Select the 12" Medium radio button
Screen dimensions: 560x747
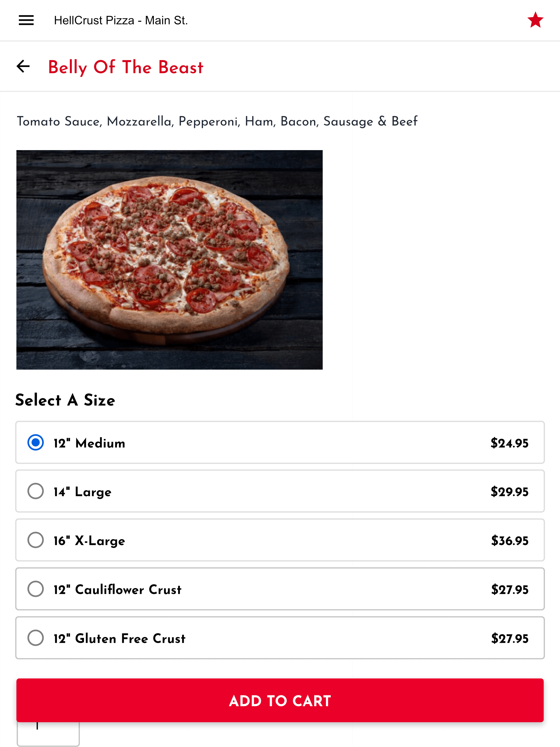36,442
